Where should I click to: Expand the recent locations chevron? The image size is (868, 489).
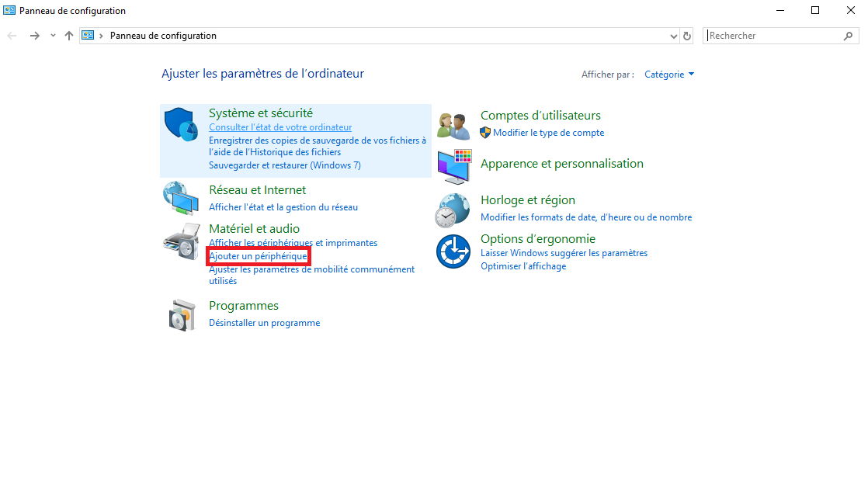(53, 36)
